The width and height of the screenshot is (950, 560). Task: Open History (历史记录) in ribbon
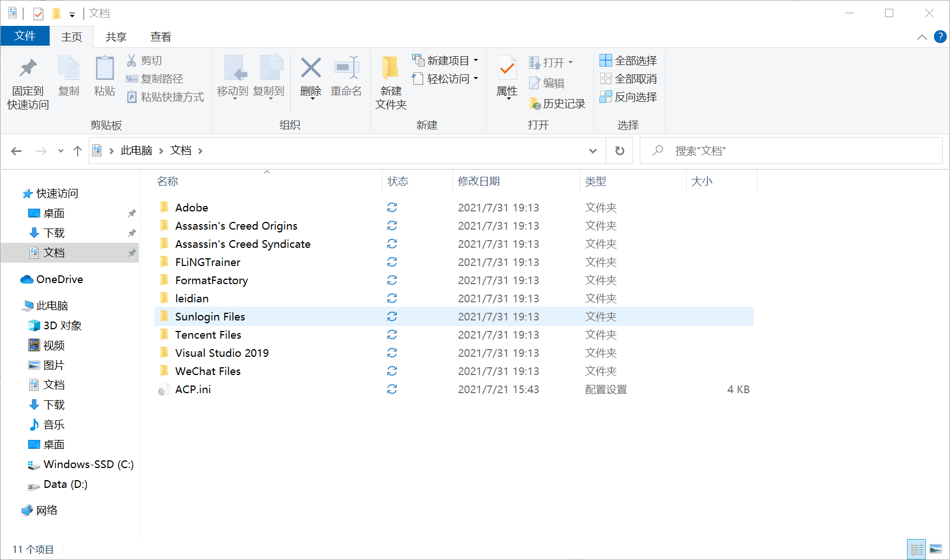tap(557, 104)
